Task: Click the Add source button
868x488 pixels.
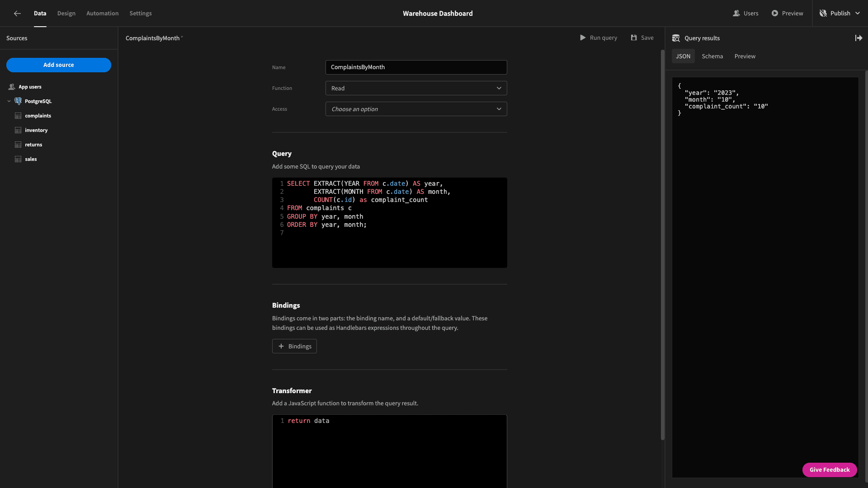Action: tap(59, 65)
